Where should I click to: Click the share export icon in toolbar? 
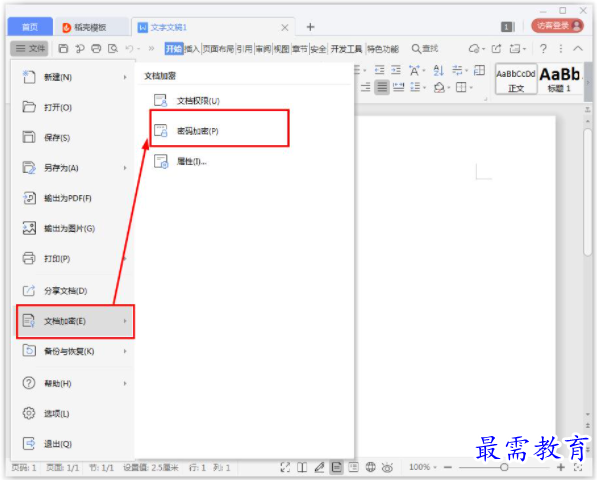496,48
